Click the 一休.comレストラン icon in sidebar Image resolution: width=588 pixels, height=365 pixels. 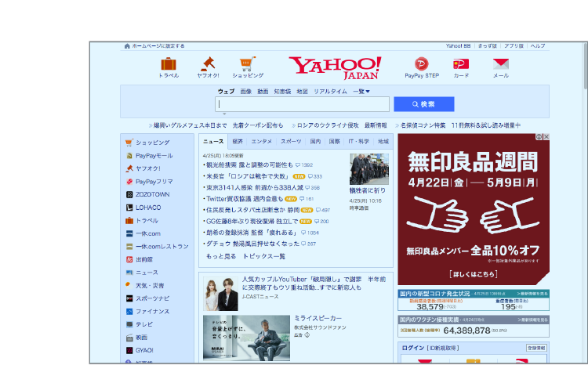point(129,246)
